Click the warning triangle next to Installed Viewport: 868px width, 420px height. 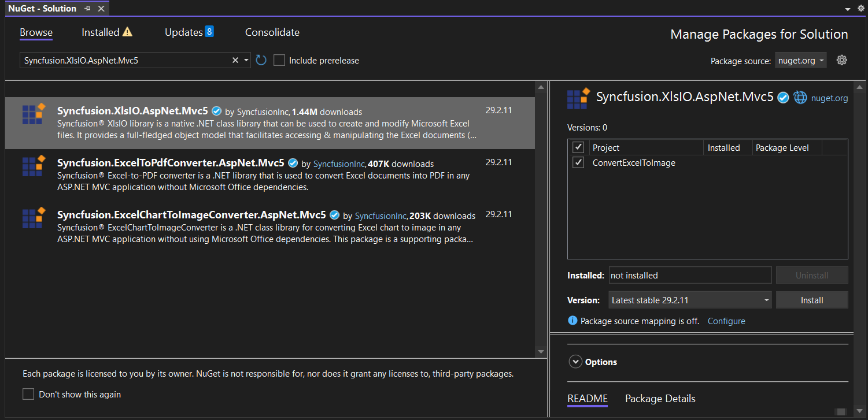[x=128, y=32]
